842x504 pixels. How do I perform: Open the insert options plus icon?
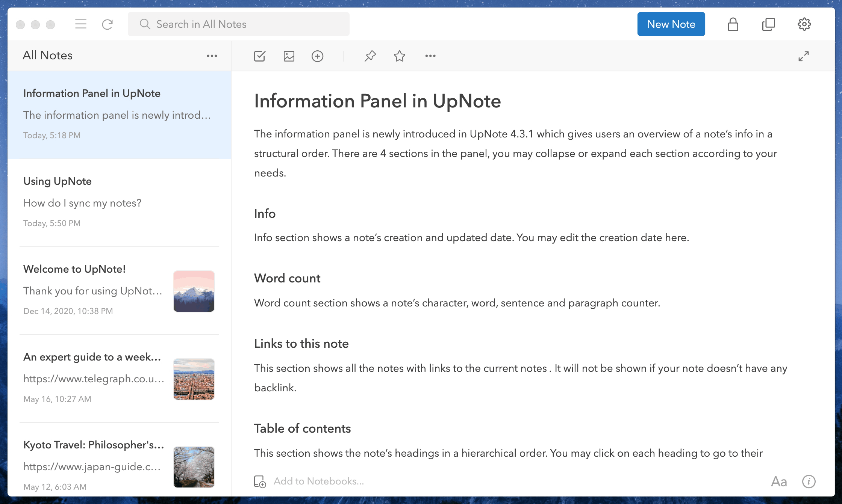318,56
